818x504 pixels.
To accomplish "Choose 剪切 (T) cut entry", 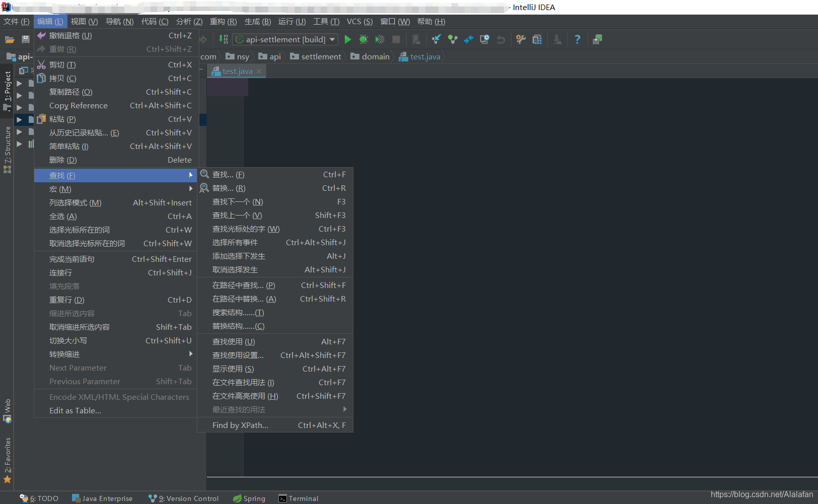I will pos(115,65).
